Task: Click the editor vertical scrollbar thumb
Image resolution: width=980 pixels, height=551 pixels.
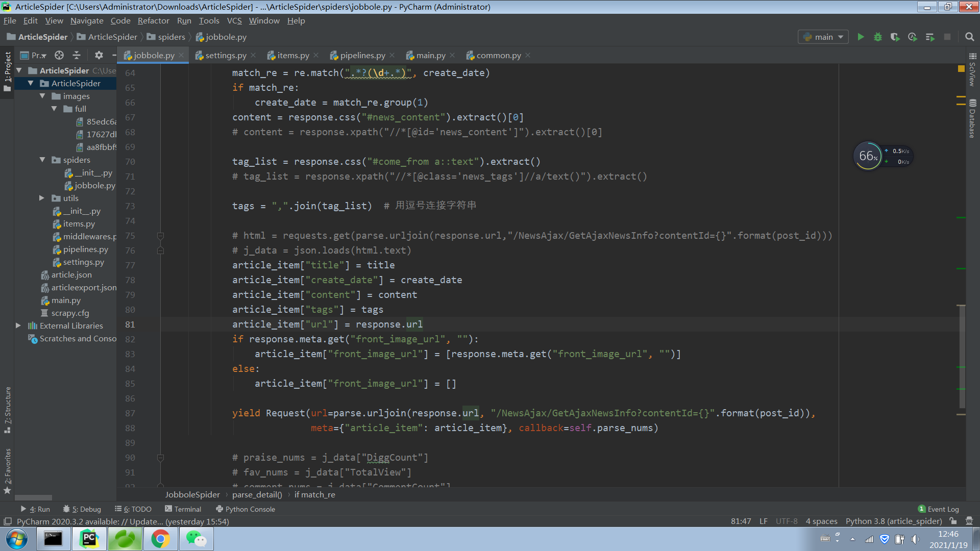Action: 961,357
